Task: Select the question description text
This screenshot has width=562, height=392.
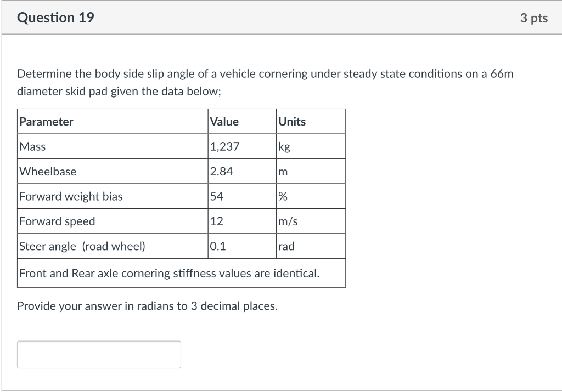Action: (x=266, y=82)
